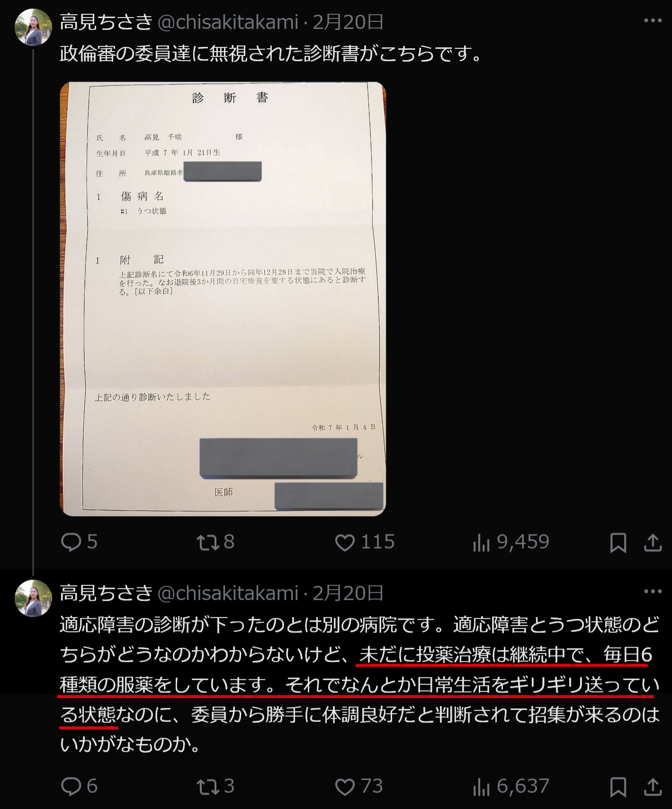
Task: Like the first tweet with 115 likes
Action: tap(365, 542)
